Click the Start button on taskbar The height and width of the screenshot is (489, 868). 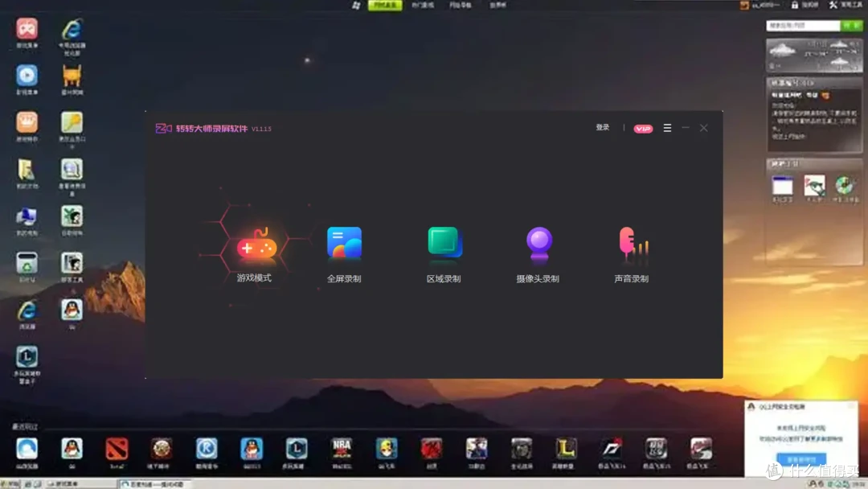[x=10, y=484]
